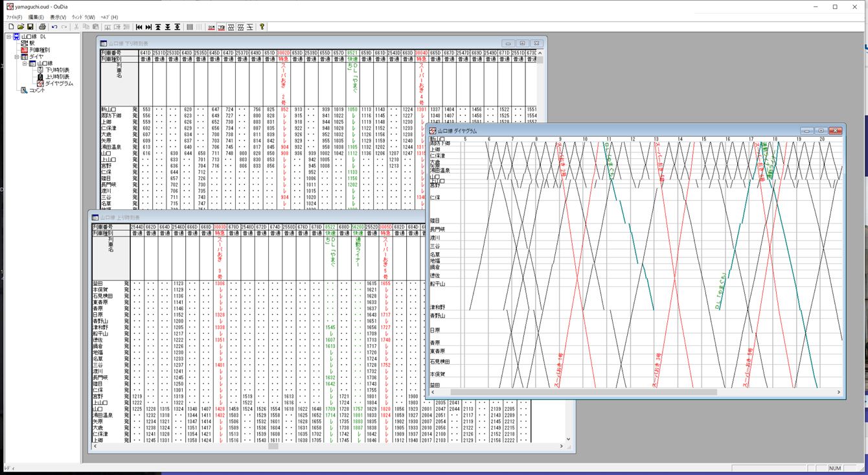Click the Undo arrow icon
Screen dimensions: 868x475
pos(54,27)
